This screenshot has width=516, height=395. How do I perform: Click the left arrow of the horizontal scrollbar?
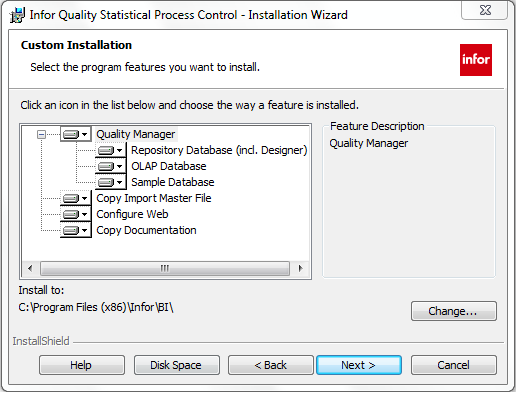(x=30, y=268)
